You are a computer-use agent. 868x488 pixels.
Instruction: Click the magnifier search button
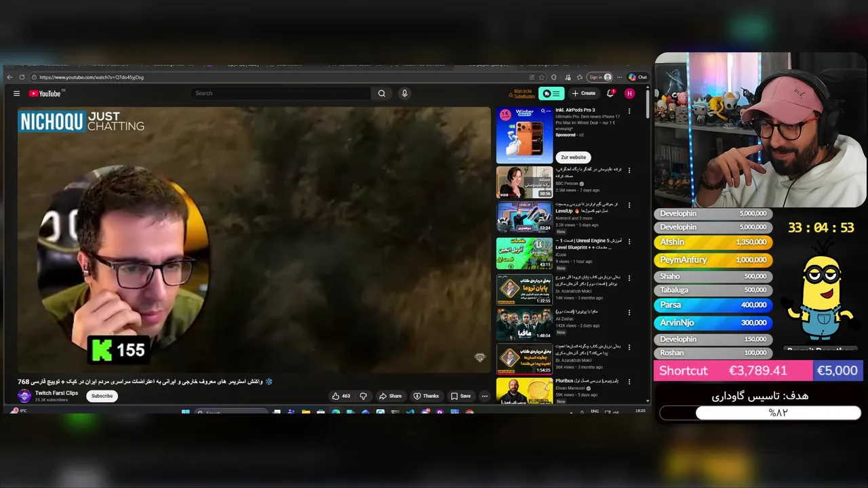(382, 94)
